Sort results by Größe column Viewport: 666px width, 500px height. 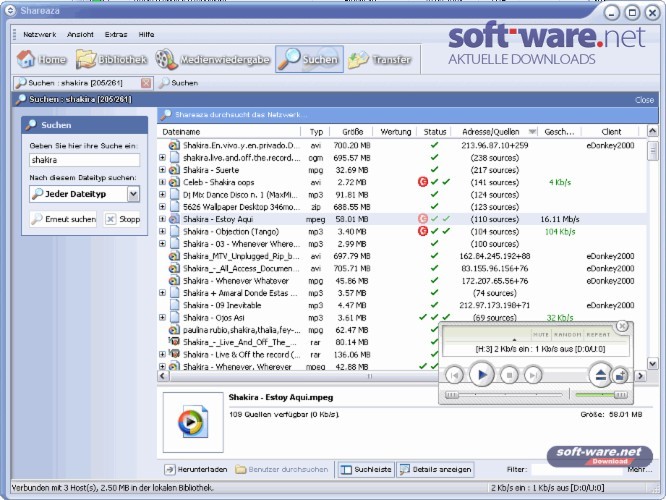pos(352,132)
